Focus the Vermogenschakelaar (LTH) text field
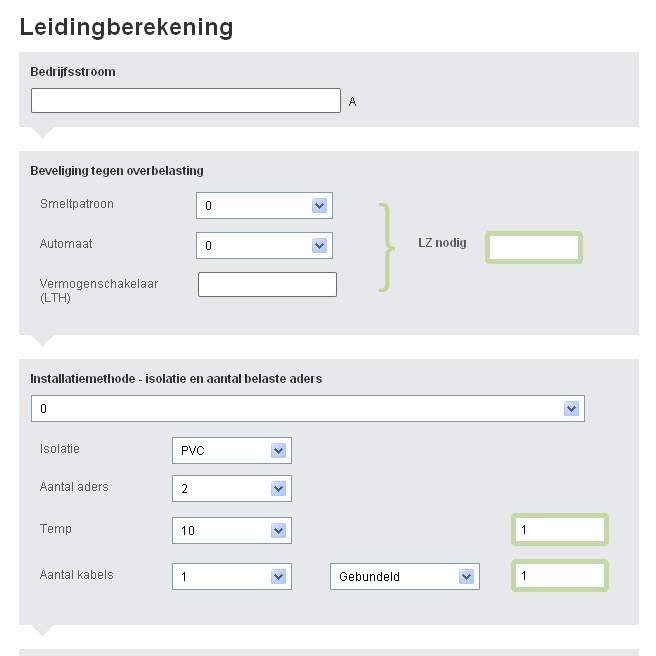 (x=267, y=285)
